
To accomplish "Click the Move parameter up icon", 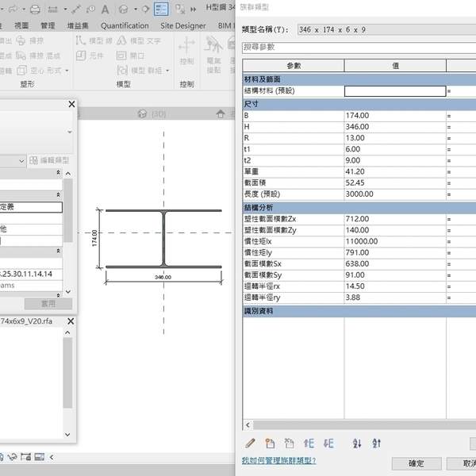I will tap(309, 443).
